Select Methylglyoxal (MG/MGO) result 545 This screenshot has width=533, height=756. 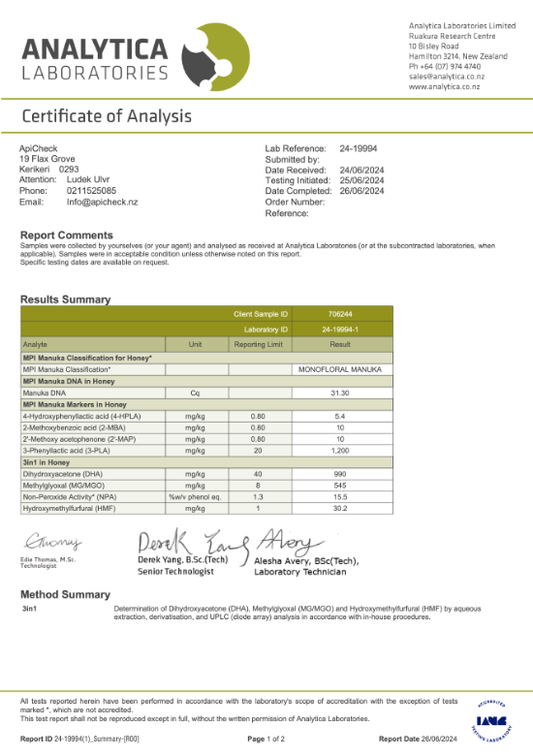pyautogui.click(x=340, y=486)
